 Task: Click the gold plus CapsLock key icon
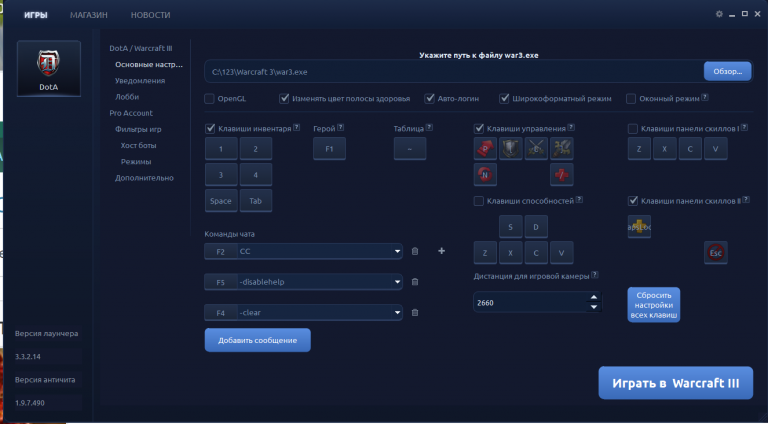(x=639, y=227)
